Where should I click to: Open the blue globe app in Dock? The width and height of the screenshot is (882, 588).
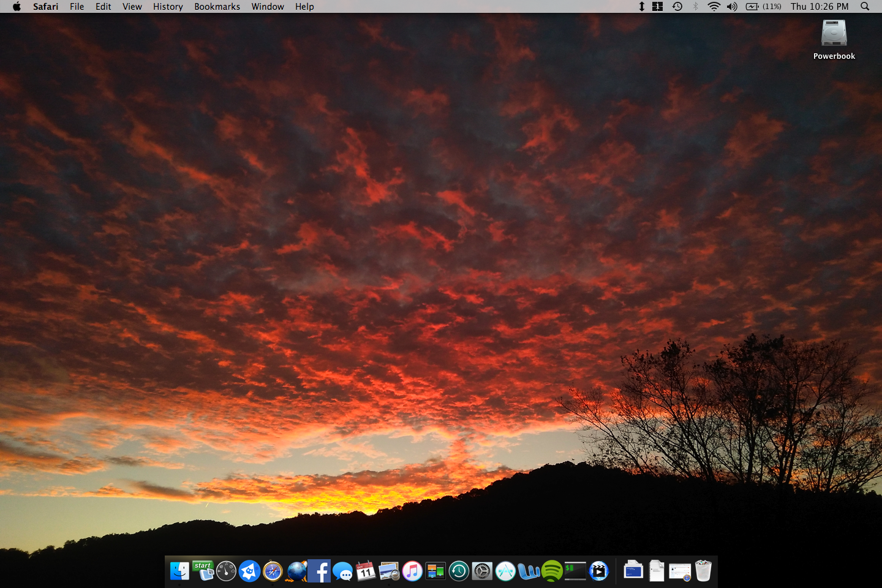pos(296,571)
